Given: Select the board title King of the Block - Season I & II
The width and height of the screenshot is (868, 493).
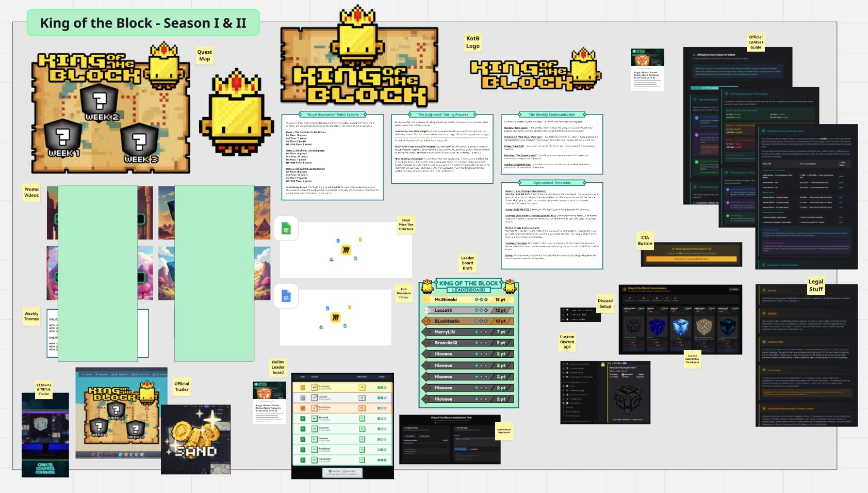Looking at the screenshot, I should tap(143, 23).
